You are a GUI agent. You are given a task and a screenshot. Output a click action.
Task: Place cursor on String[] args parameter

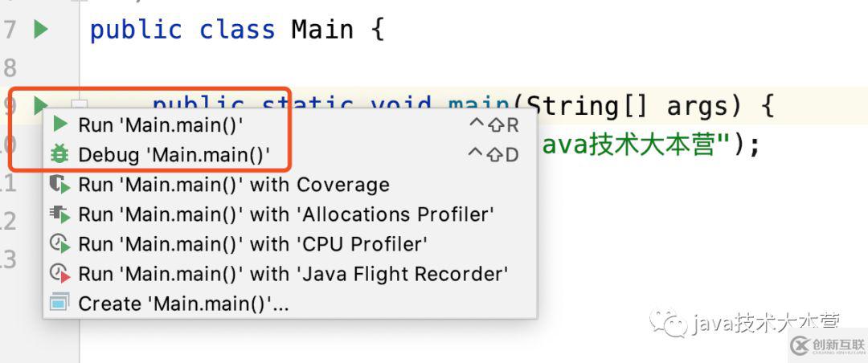[x=633, y=105]
